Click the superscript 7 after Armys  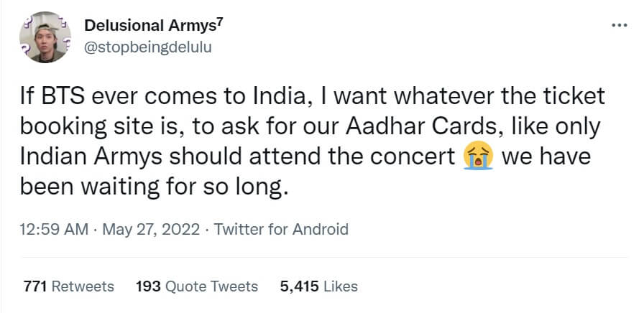pos(220,22)
